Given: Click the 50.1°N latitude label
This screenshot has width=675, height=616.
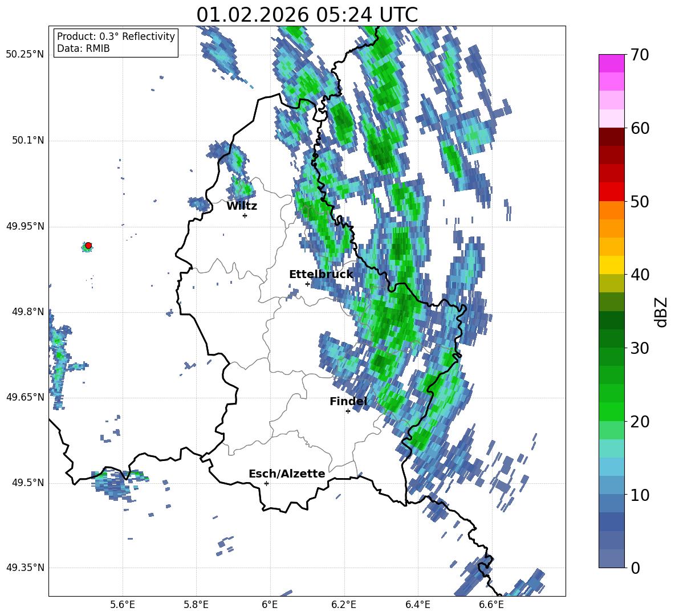Looking at the screenshot, I should point(27,140).
